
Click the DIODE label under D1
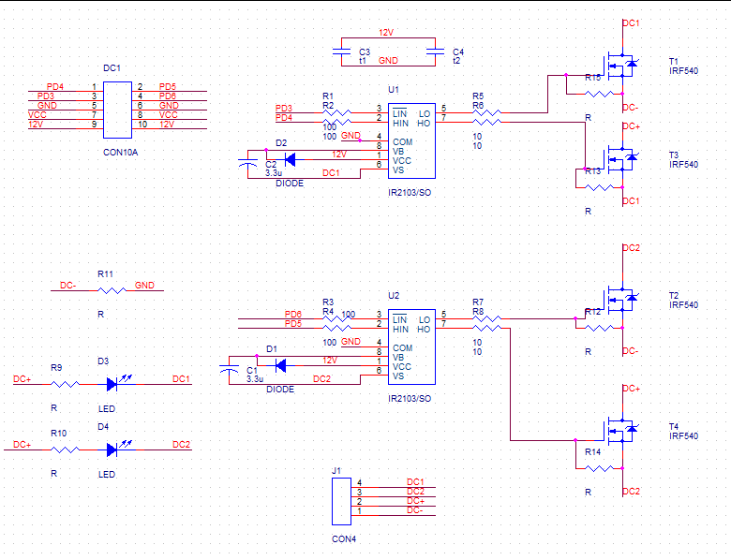[x=280, y=389]
